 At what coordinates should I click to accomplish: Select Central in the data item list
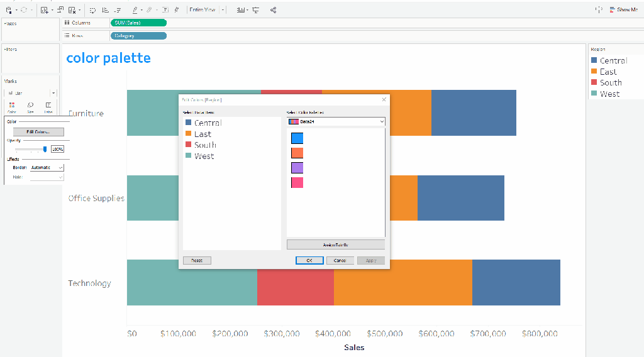pos(208,123)
